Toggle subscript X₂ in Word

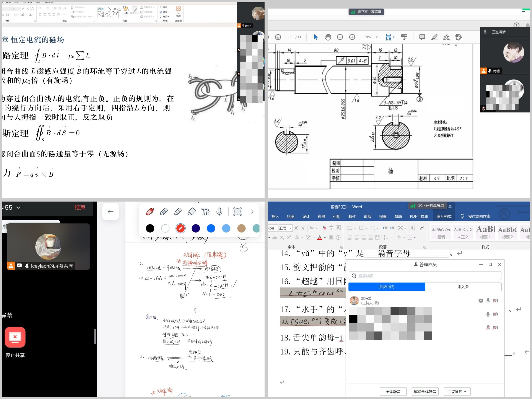click(282, 238)
